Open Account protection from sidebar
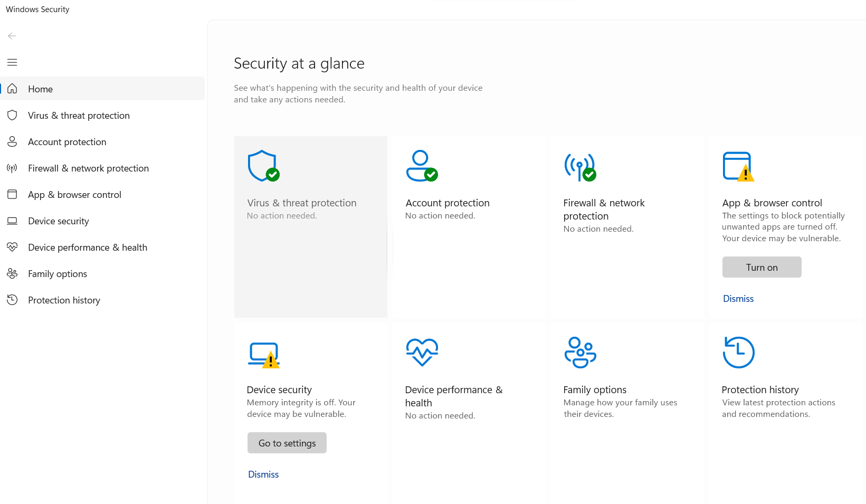This screenshot has width=866, height=504. (x=103, y=141)
